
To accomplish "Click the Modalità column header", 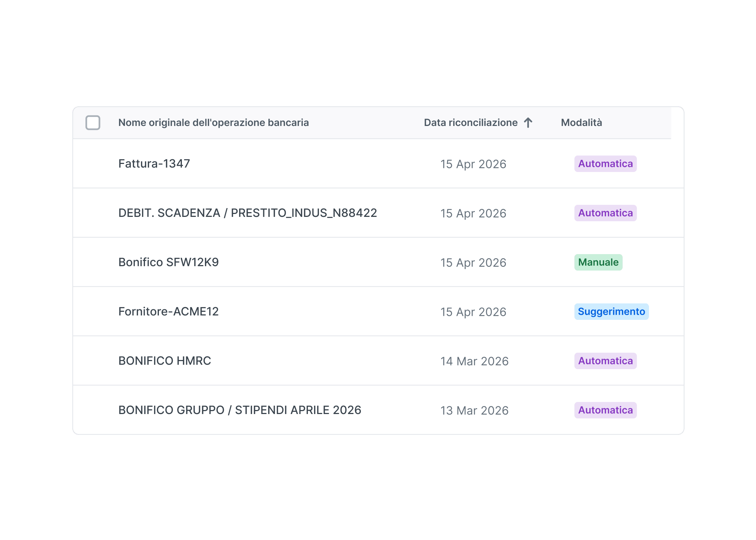I will (581, 123).
